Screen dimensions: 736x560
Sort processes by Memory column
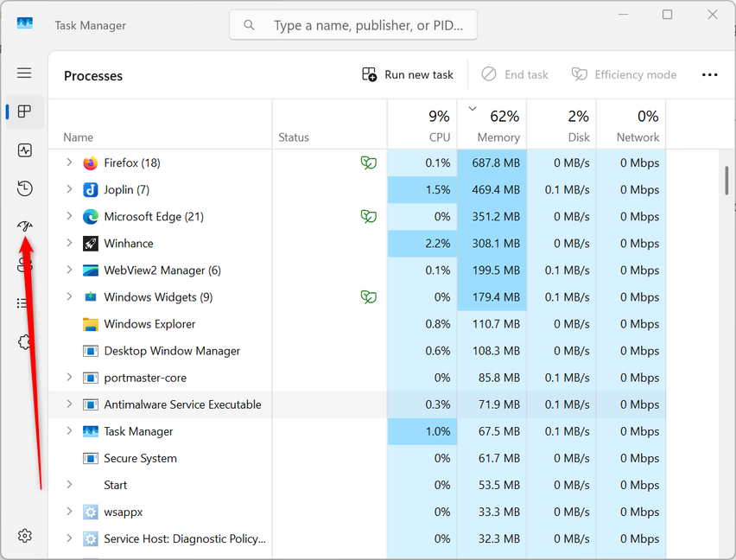(492, 124)
